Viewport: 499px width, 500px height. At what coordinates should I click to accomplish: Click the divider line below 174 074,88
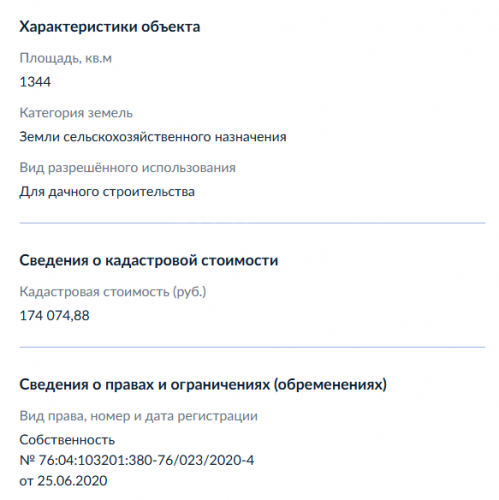tap(252, 347)
